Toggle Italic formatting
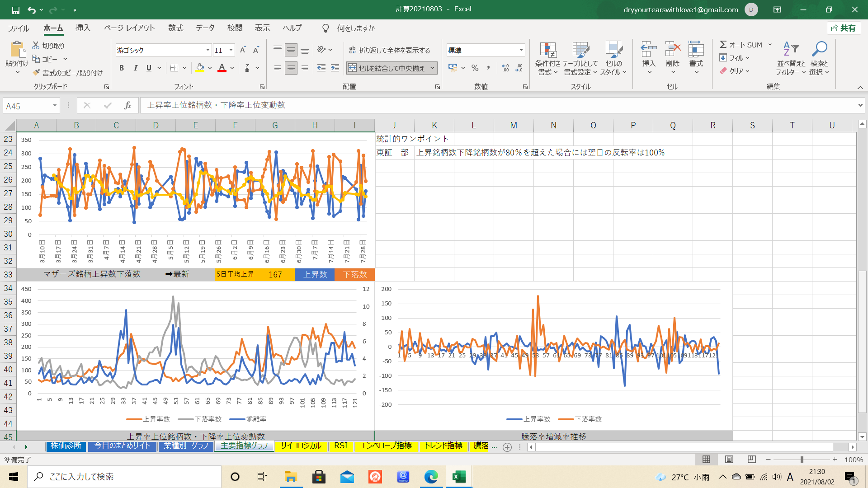 tap(135, 68)
